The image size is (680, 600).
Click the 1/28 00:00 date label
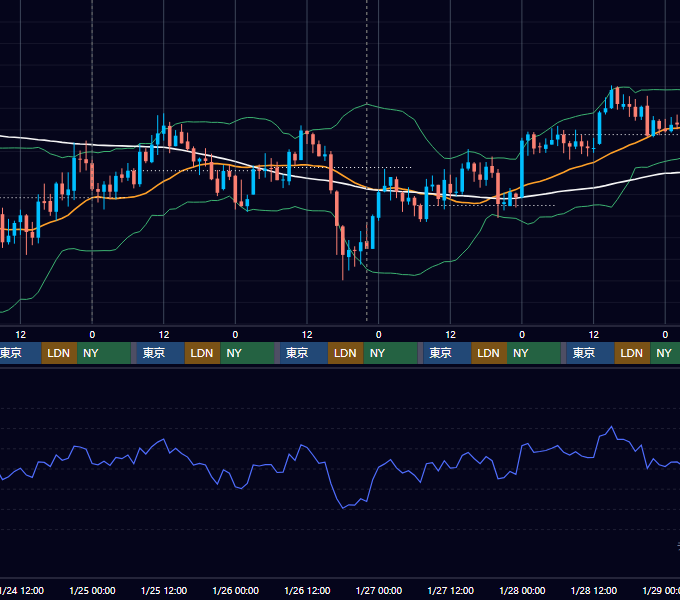(x=522, y=590)
